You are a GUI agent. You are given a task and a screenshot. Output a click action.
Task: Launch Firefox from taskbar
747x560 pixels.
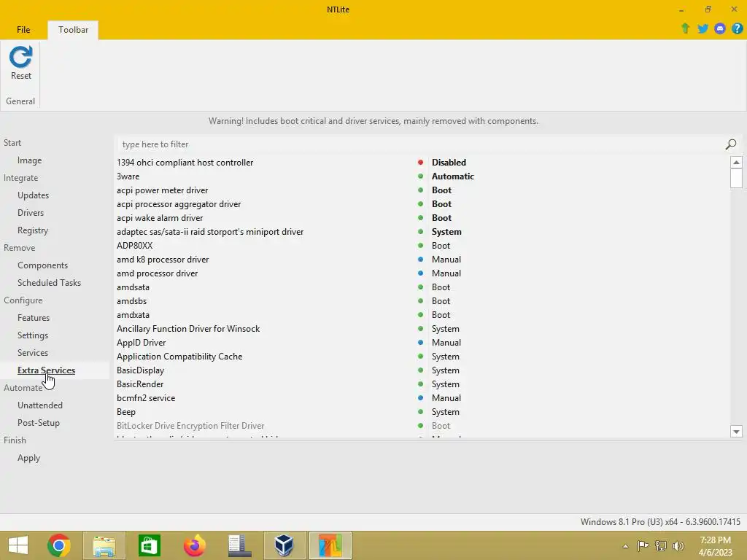pos(194,545)
